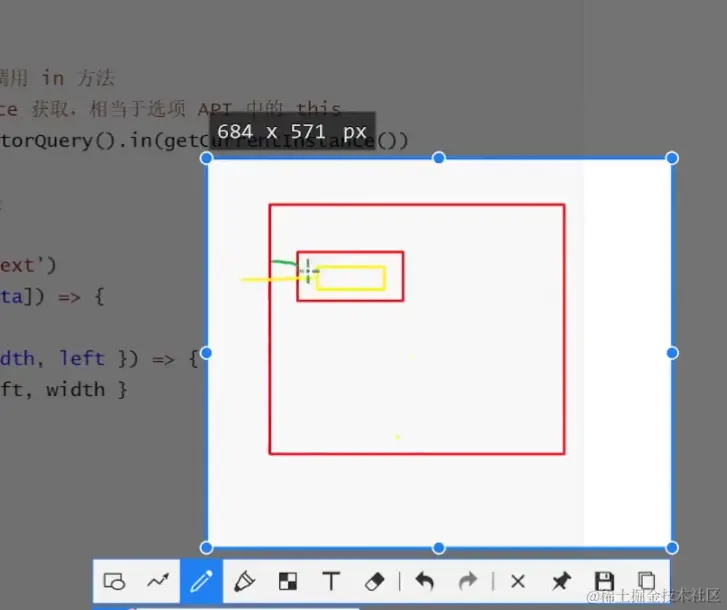The image size is (727, 610).
Task: Select the eraser tool
Action: (x=374, y=581)
